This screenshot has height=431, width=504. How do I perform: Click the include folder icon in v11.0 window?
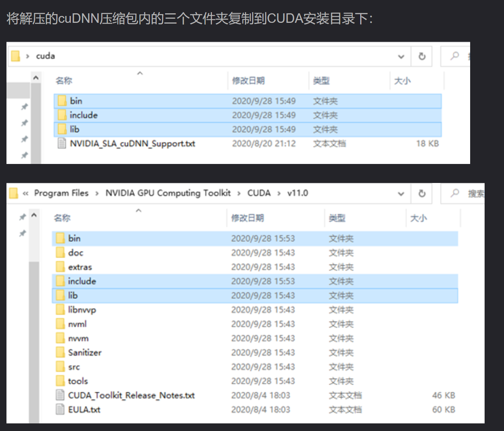60,281
